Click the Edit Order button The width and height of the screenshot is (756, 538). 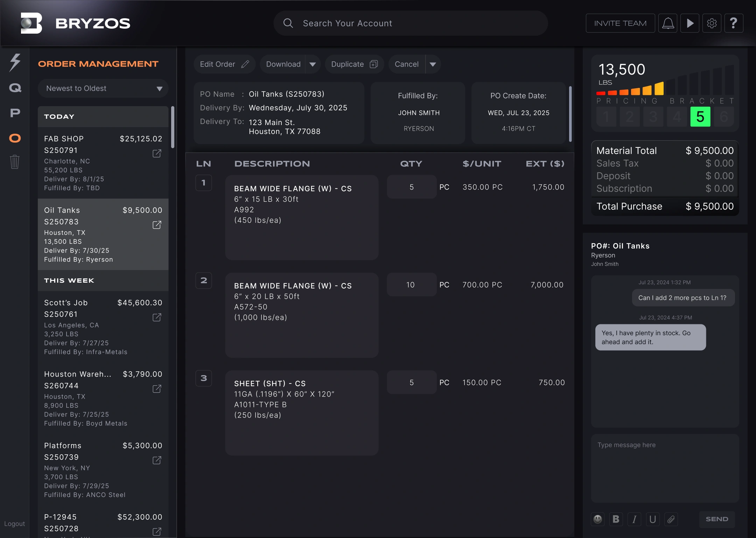tap(224, 64)
